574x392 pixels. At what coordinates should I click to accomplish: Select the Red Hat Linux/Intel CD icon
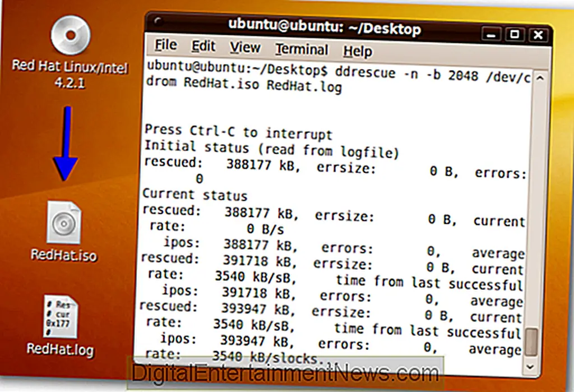(x=70, y=35)
